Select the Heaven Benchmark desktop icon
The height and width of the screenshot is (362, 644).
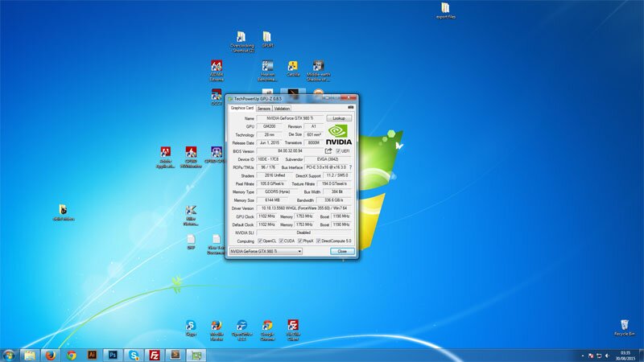click(x=267, y=71)
